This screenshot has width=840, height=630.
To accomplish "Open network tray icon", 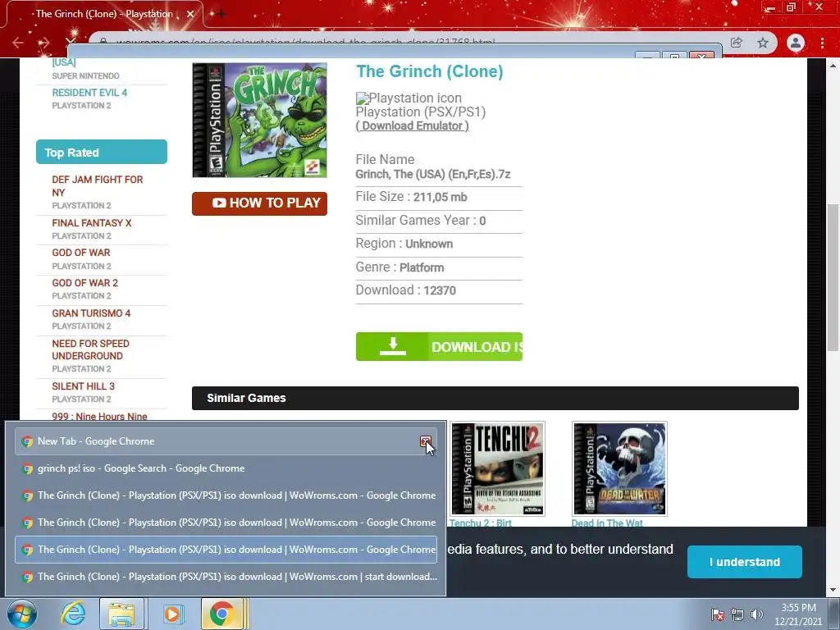I will point(737,614).
